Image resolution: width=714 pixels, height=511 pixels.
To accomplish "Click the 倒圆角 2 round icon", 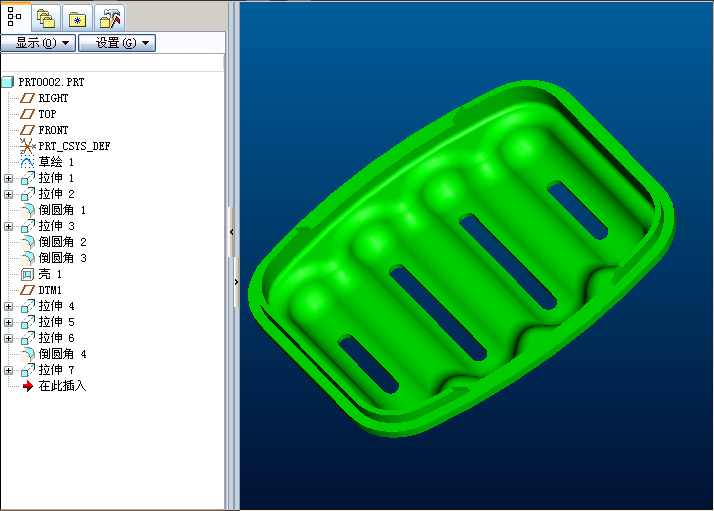I will 28,242.
